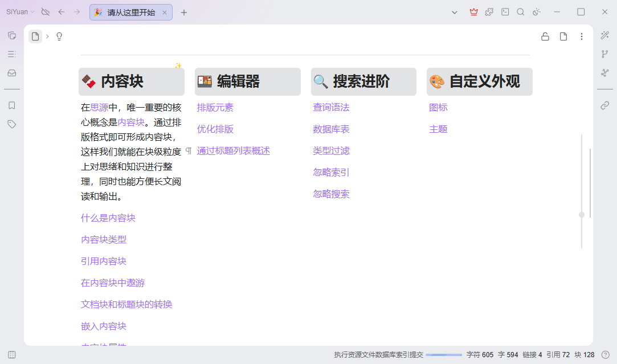Open the command panel icon
Viewport: 617px width, 364px height.
pos(505,12)
